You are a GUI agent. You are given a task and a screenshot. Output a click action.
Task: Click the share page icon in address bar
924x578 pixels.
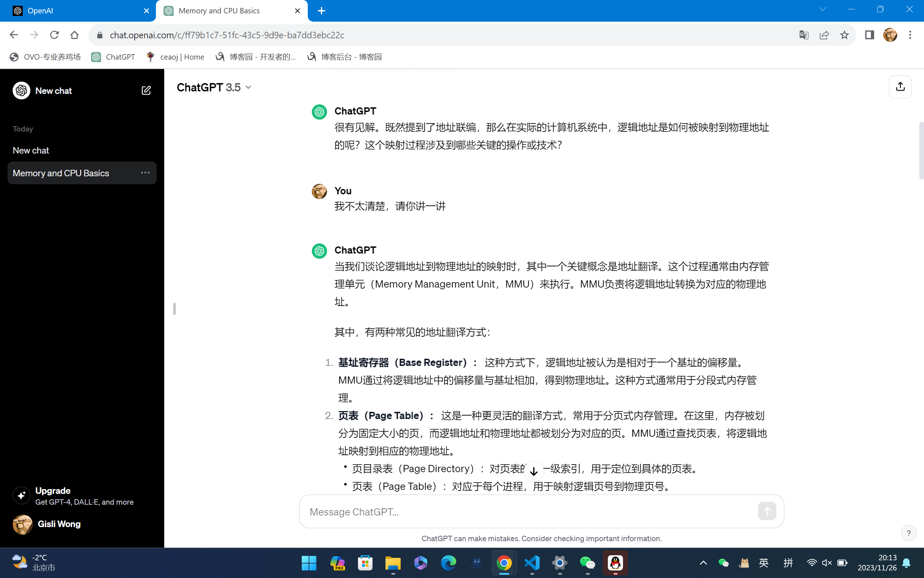point(824,35)
